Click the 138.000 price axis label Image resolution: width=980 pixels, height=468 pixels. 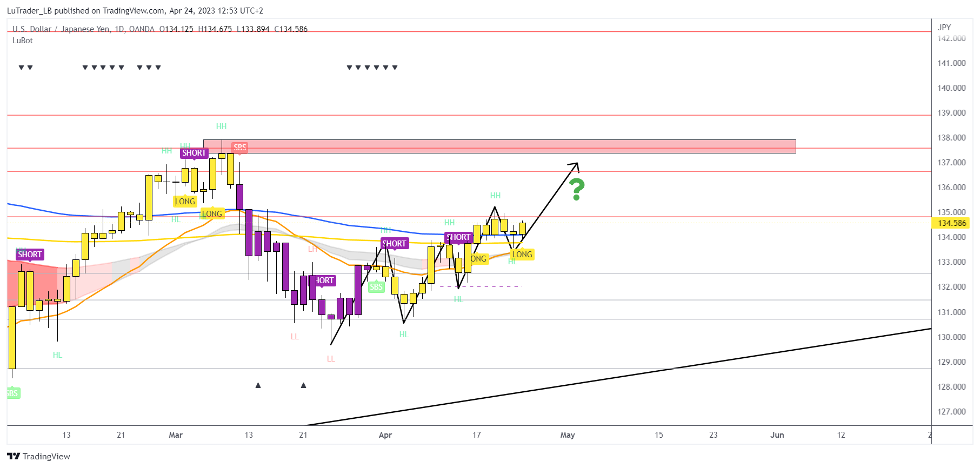point(951,138)
